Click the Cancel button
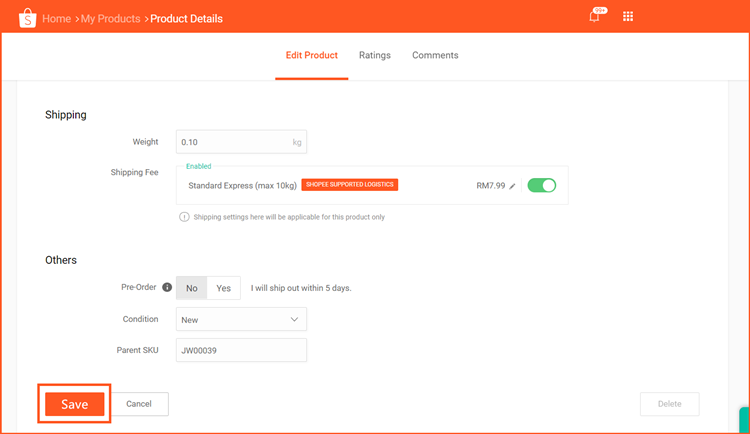 [x=139, y=404]
